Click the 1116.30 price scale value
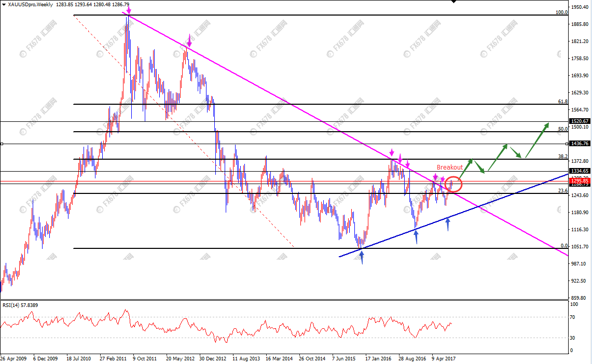Screen dimensions: 592x364 click(x=580, y=229)
